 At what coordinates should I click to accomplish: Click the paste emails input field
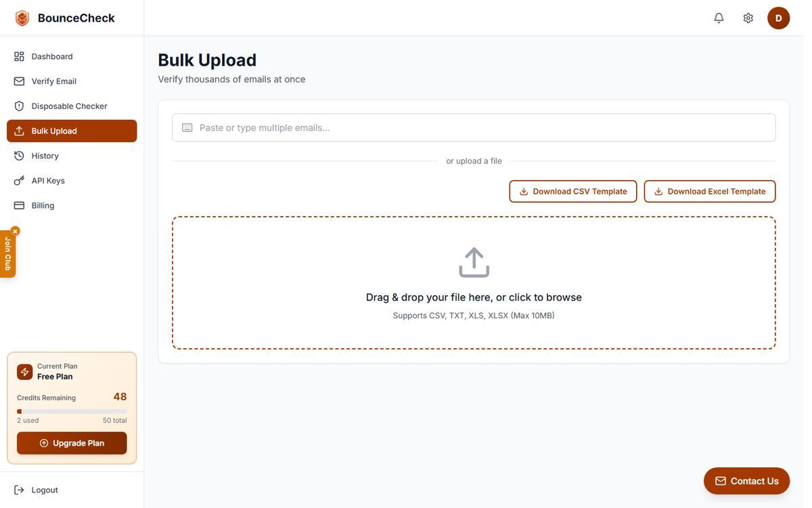[474, 127]
